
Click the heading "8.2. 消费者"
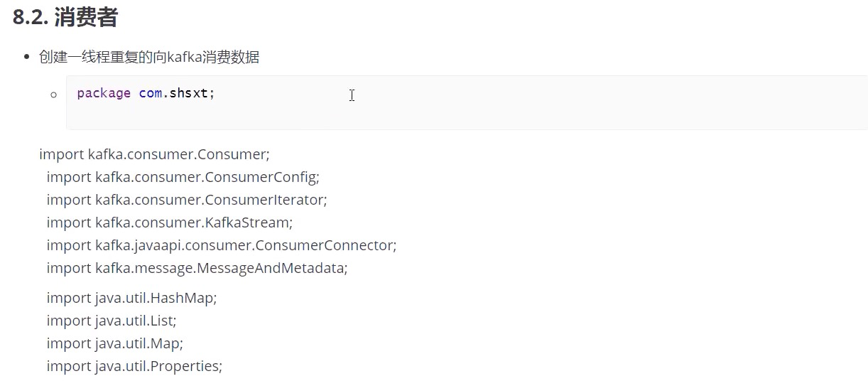tap(65, 18)
